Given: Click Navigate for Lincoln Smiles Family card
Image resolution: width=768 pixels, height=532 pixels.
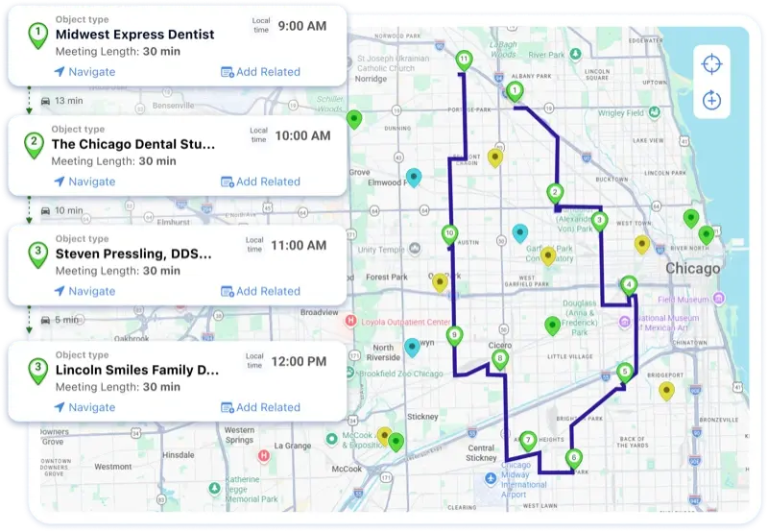Looking at the screenshot, I should (x=84, y=407).
